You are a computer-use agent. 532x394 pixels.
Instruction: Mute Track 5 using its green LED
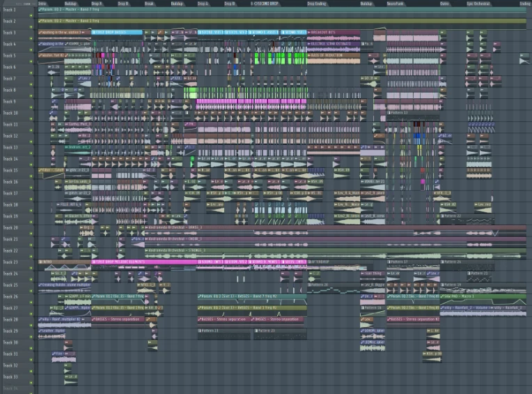click(31, 61)
